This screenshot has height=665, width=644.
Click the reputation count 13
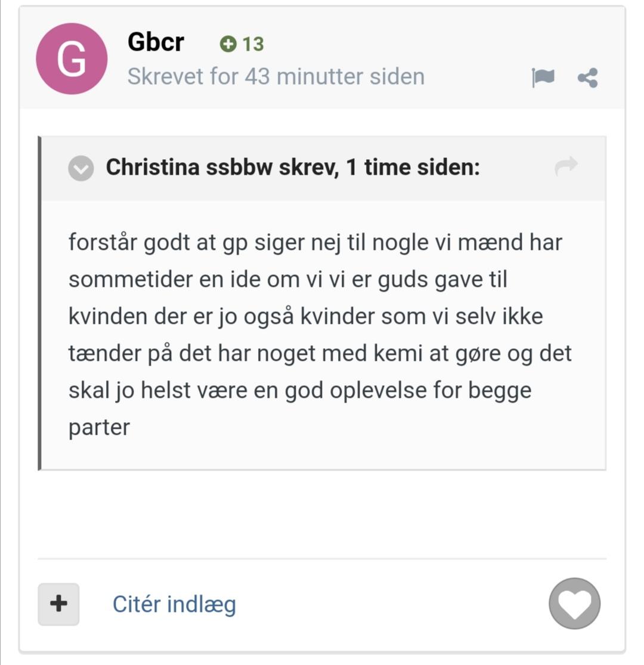point(253,44)
